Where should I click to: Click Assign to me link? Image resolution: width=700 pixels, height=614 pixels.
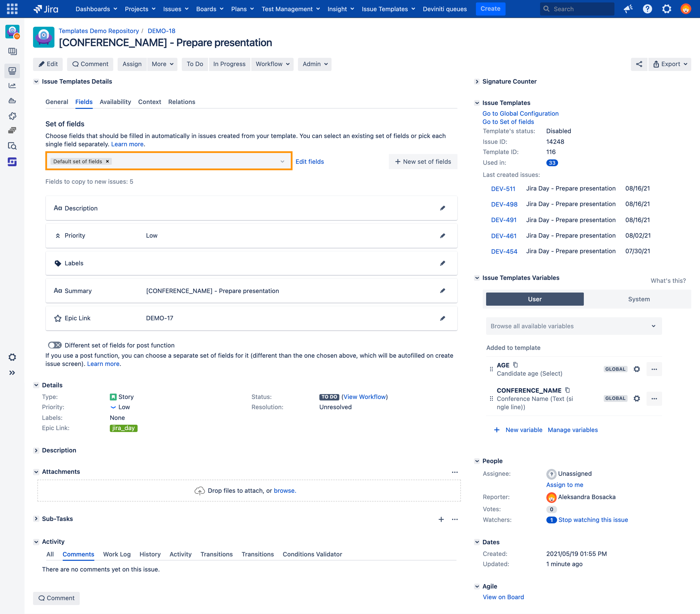point(564,485)
